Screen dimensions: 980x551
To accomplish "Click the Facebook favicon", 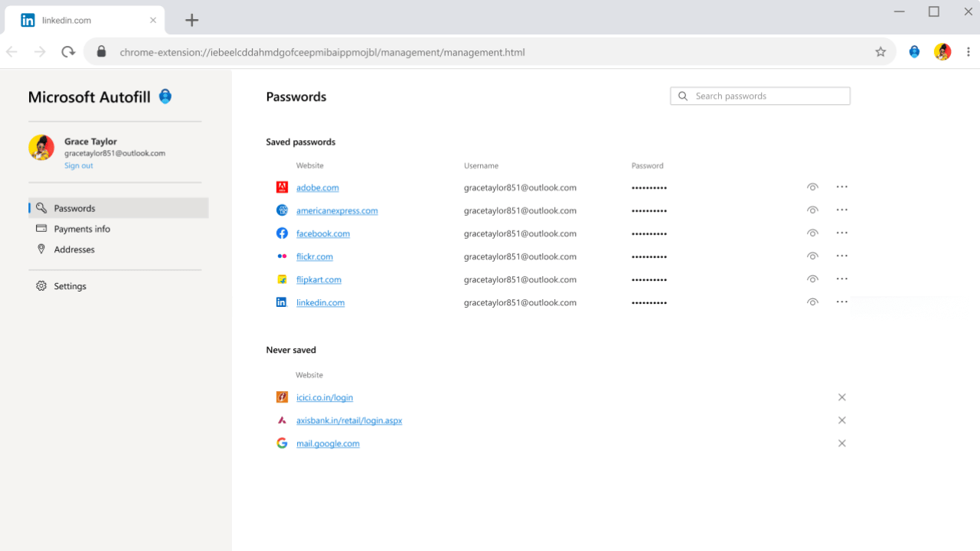I will pyautogui.click(x=282, y=233).
